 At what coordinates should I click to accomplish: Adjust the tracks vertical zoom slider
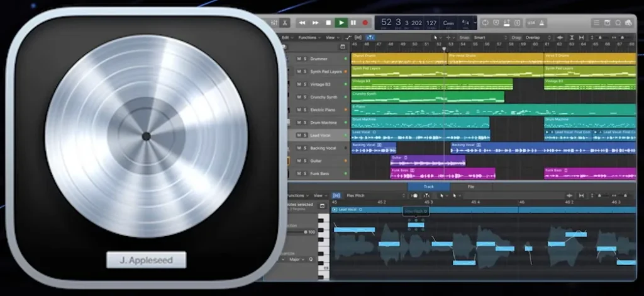(x=600, y=37)
